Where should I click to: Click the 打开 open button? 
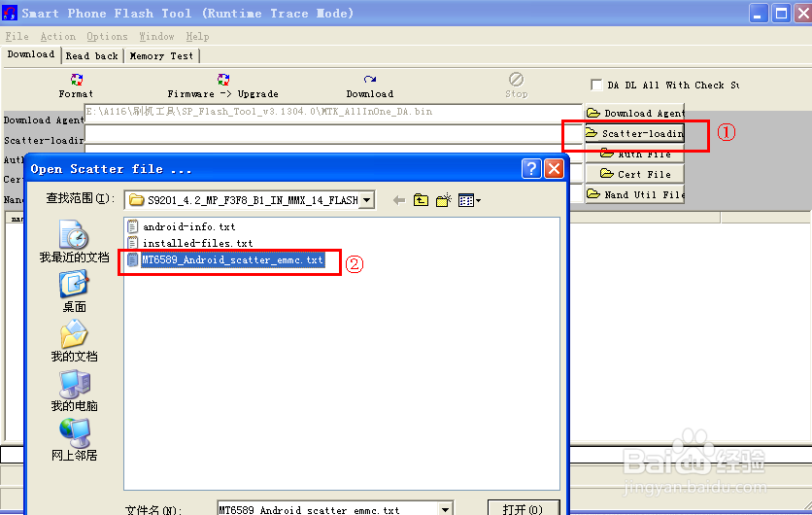[x=524, y=508]
